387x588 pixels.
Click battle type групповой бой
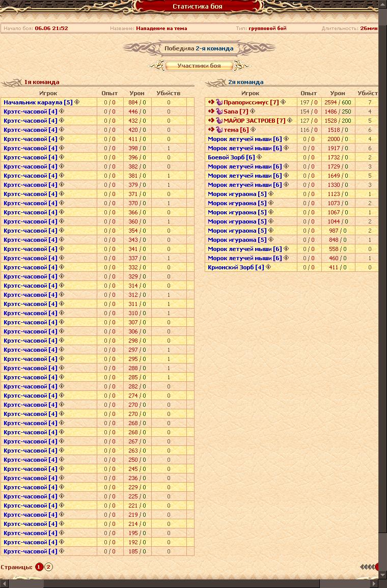(x=267, y=28)
